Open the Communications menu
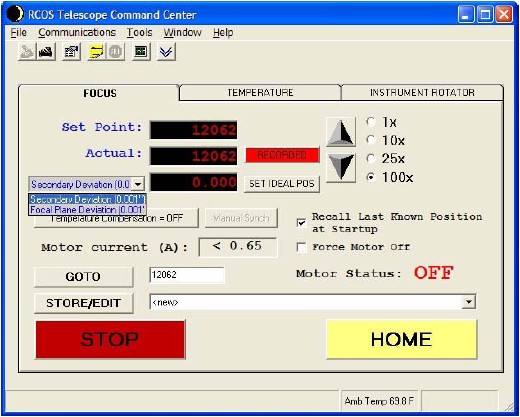This screenshot has height=417, width=520. point(77,33)
